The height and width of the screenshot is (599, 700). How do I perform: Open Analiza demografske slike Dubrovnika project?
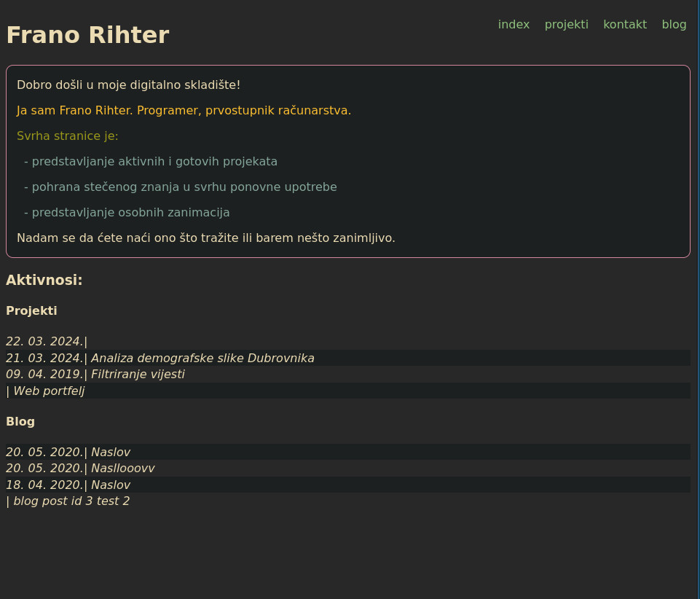pos(202,359)
